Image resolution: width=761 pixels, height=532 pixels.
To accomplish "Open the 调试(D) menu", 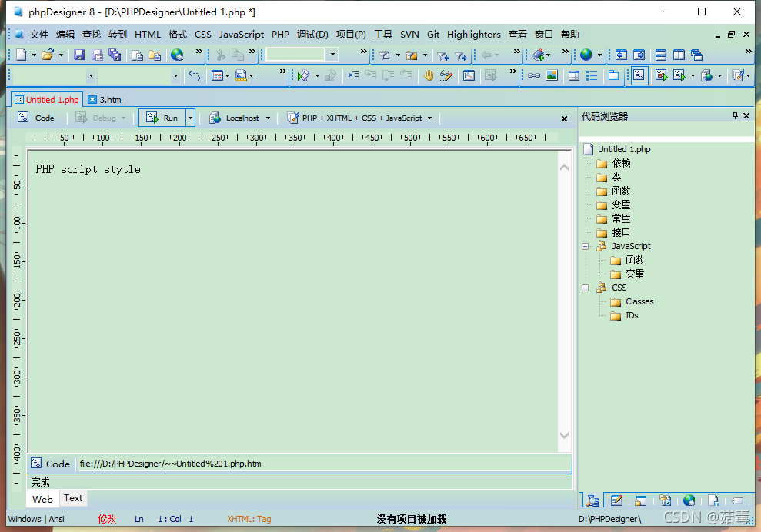I will pos(312,34).
